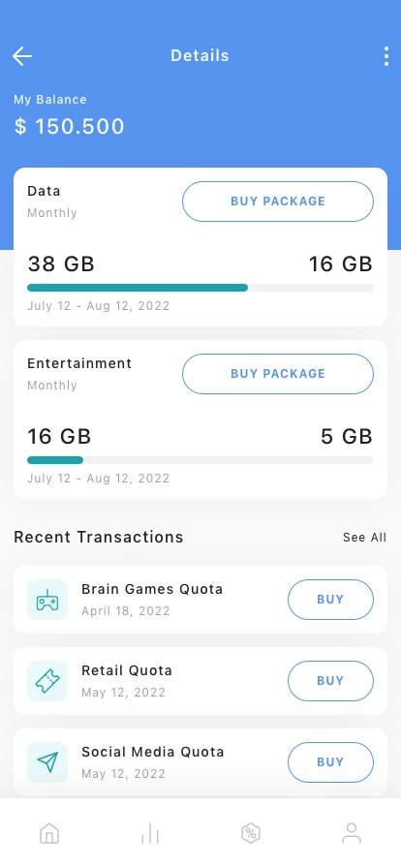
Task: Buy package for Entertainment plan
Action: pos(278,374)
